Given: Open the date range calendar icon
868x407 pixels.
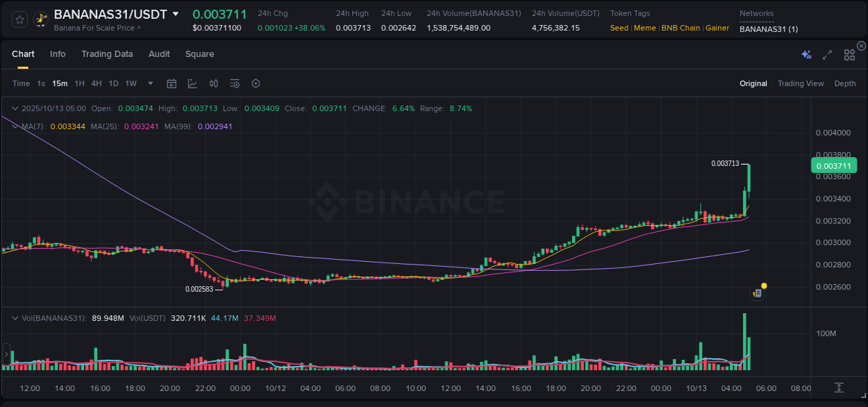Looking at the screenshot, I should (172, 83).
